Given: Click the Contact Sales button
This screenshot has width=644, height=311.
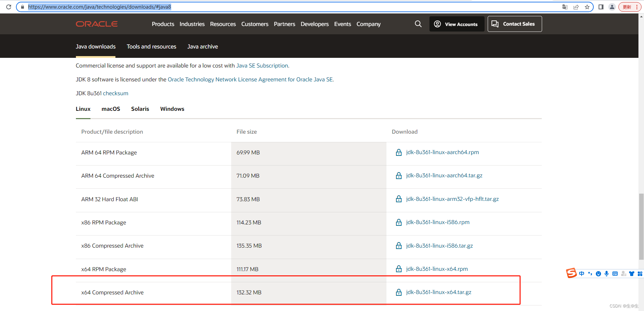Looking at the screenshot, I should pyautogui.click(x=515, y=24).
